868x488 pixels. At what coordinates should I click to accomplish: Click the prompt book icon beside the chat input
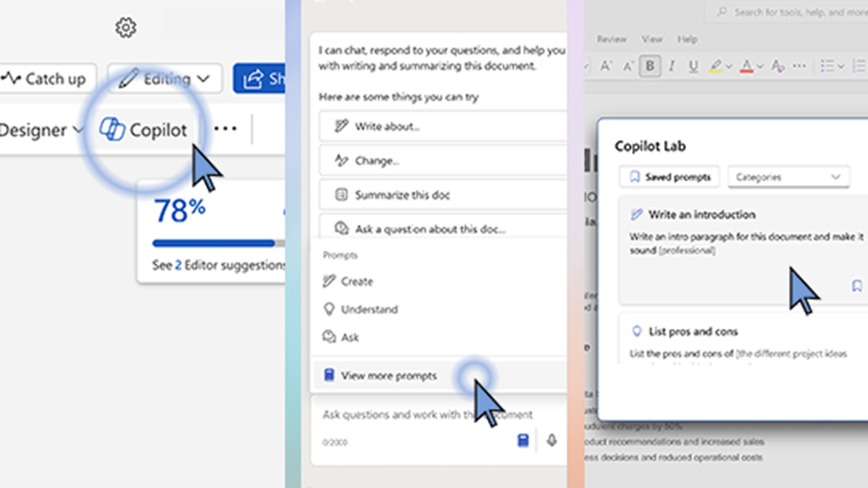point(523,440)
